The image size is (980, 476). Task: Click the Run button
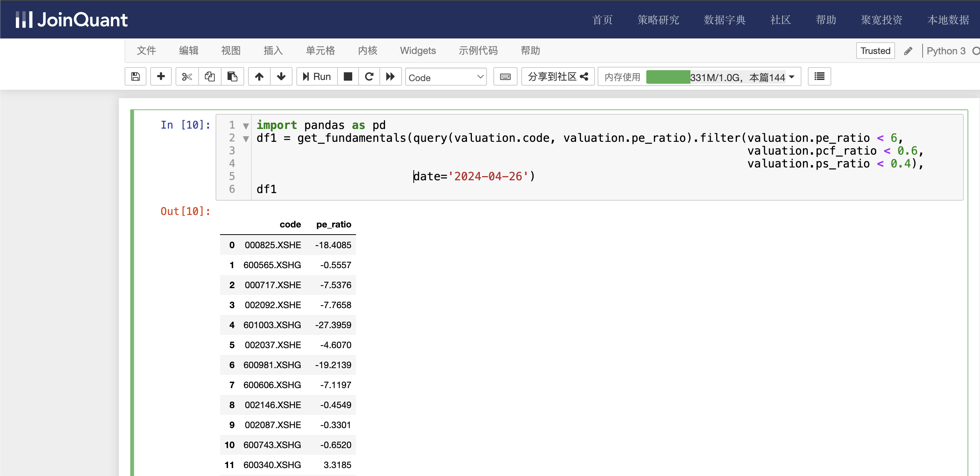316,77
